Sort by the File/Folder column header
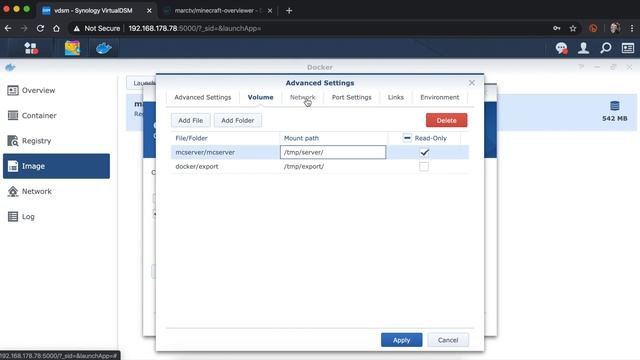The width and height of the screenshot is (640, 360). point(225,138)
